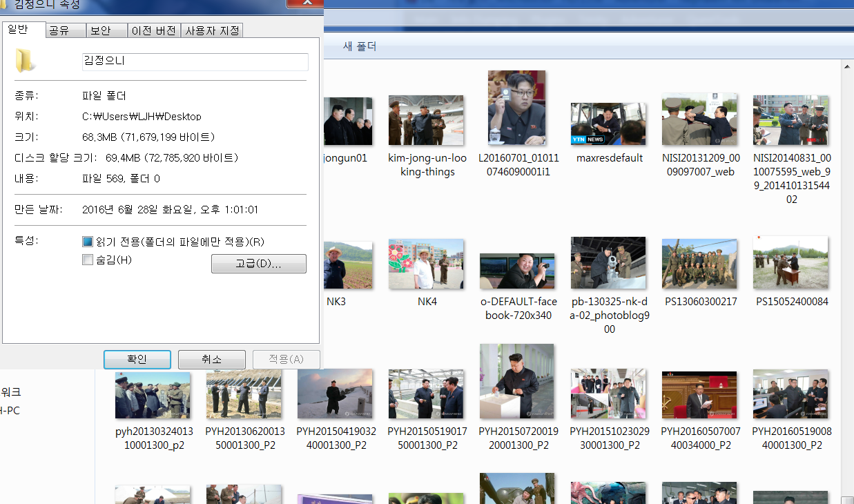Switch to the 일반 tab
This screenshot has height=504, width=854.
coord(24,30)
